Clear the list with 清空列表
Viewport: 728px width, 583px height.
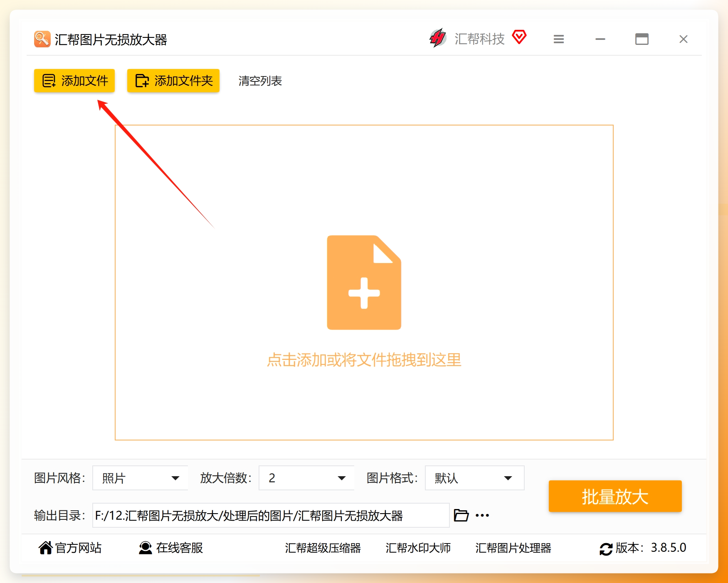(x=260, y=81)
